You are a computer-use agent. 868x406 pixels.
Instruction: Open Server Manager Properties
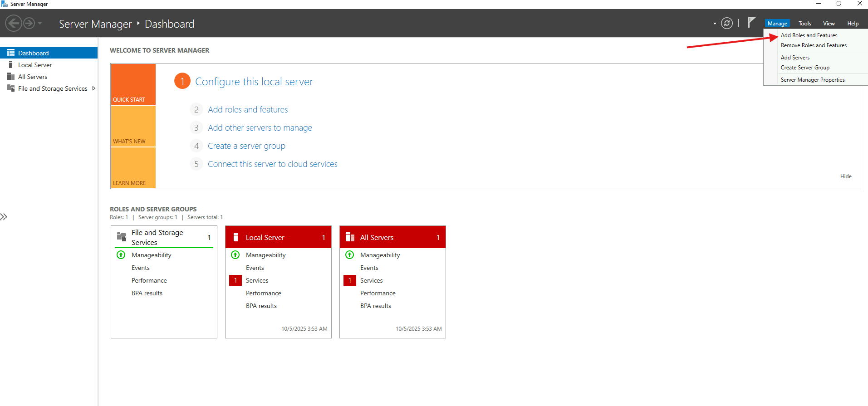[x=813, y=80]
